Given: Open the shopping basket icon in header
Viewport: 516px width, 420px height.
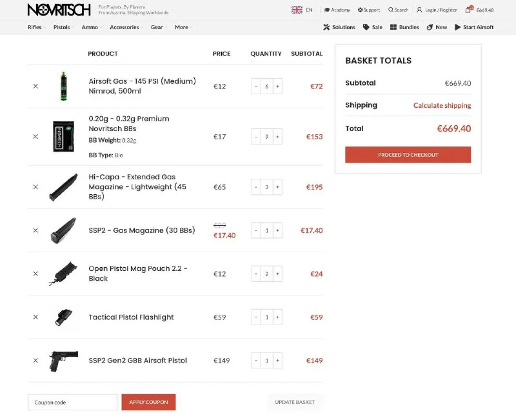Looking at the screenshot, I should tap(469, 10).
